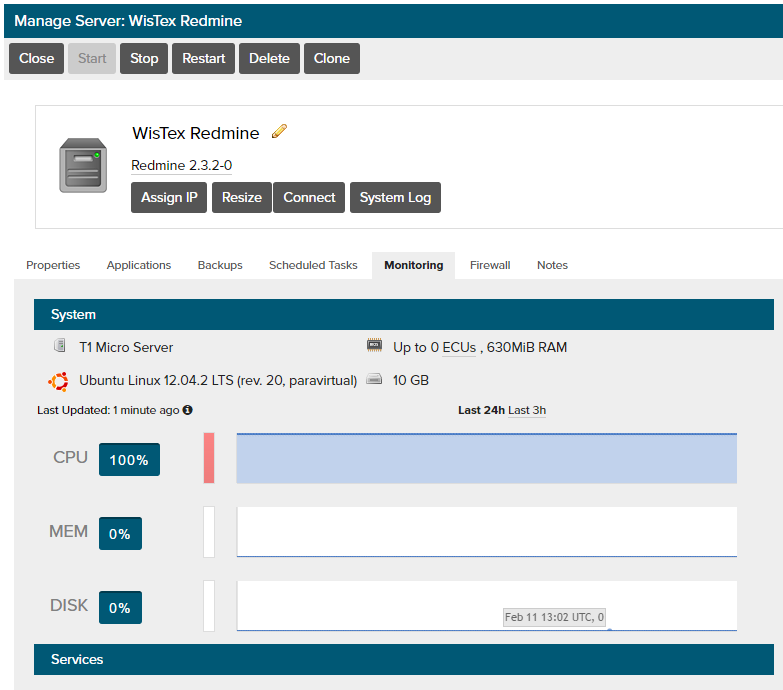The height and width of the screenshot is (690, 783).
Task: Click the large server machine icon
Action: click(83, 165)
